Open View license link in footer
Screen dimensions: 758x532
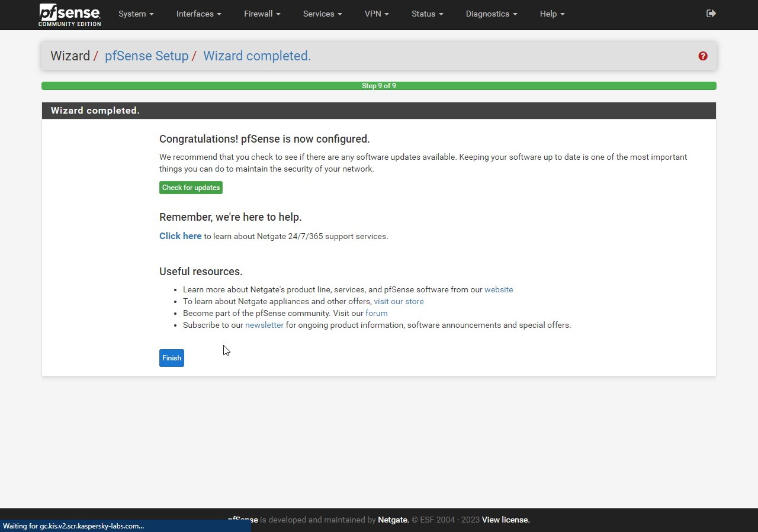coord(506,520)
